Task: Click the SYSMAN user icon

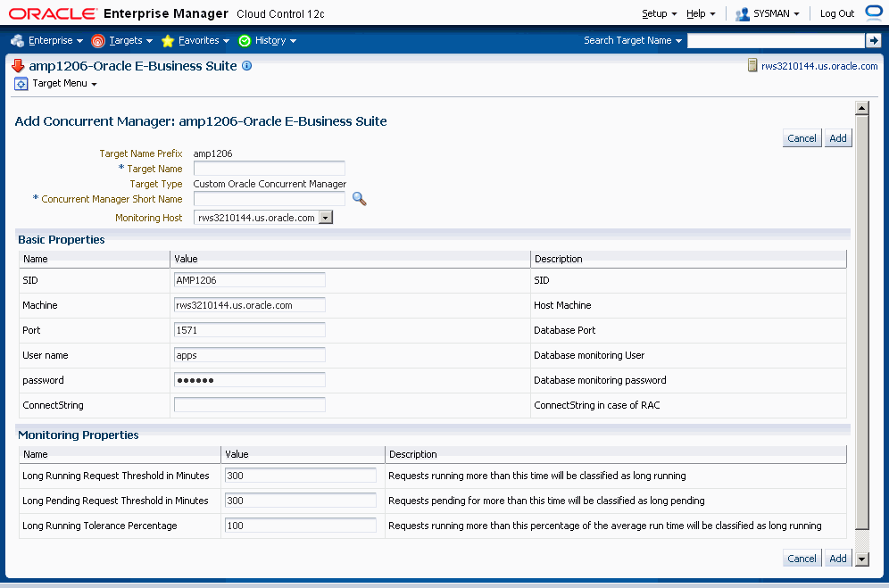Action: [742, 14]
